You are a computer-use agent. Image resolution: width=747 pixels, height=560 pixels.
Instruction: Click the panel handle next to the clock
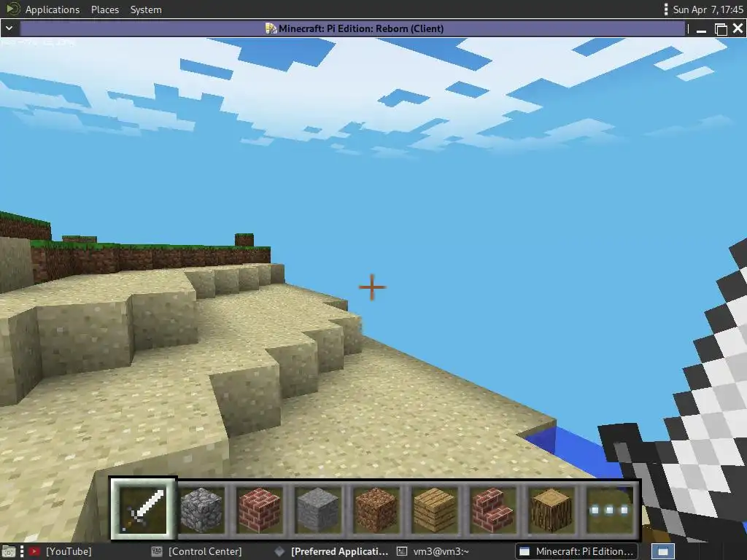coord(665,9)
